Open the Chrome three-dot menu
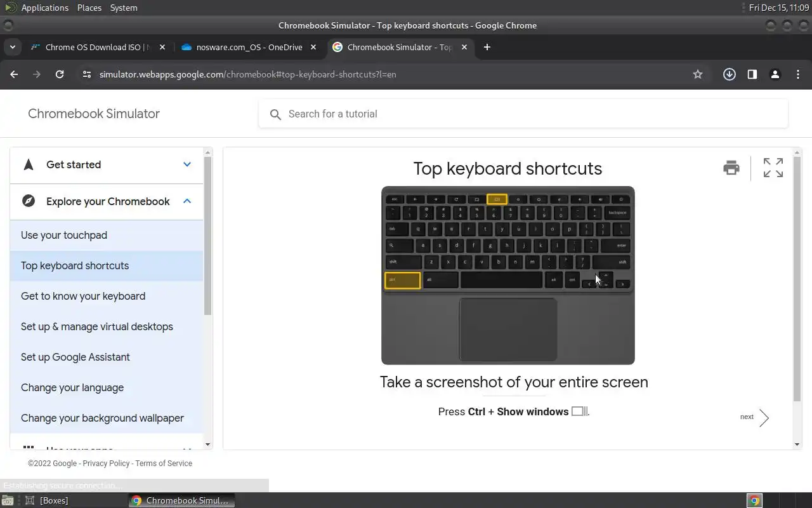 pyautogui.click(x=798, y=74)
